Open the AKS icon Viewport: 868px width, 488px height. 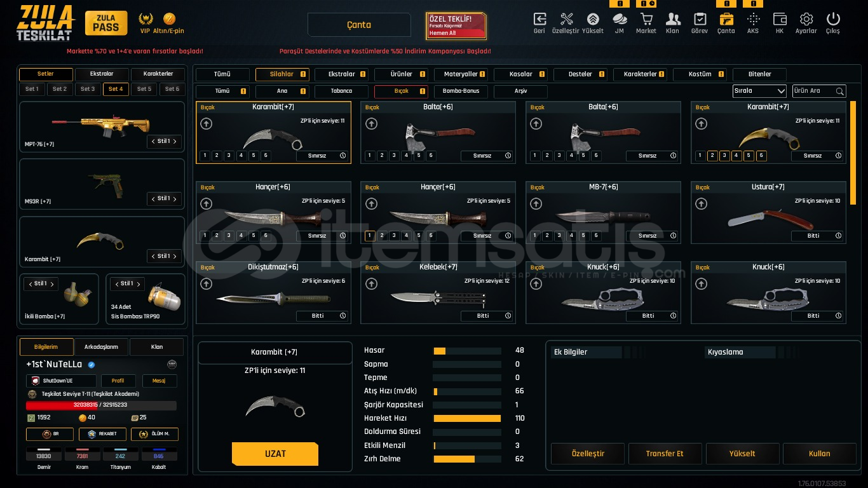click(753, 19)
